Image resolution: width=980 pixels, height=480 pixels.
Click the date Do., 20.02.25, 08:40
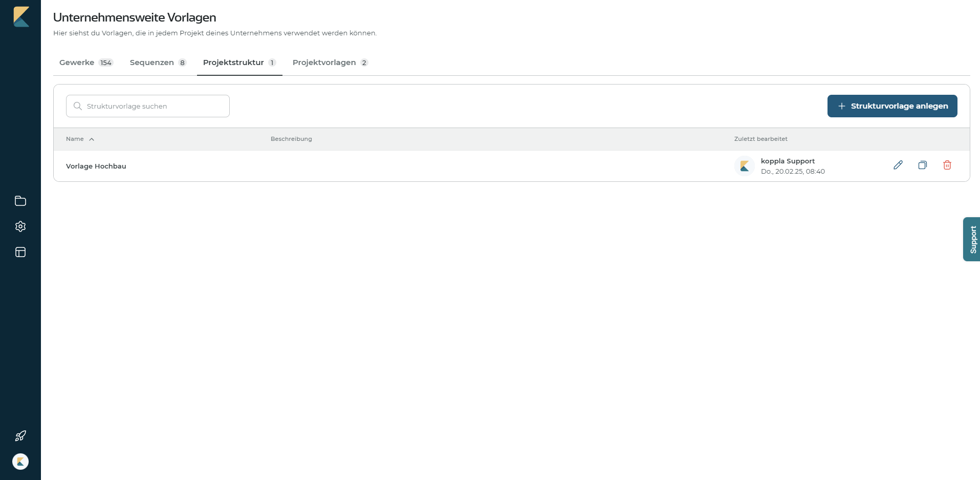[793, 172]
